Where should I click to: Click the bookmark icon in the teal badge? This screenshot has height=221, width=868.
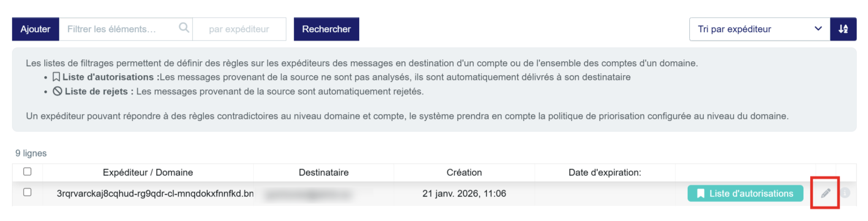pyautogui.click(x=700, y=194)
